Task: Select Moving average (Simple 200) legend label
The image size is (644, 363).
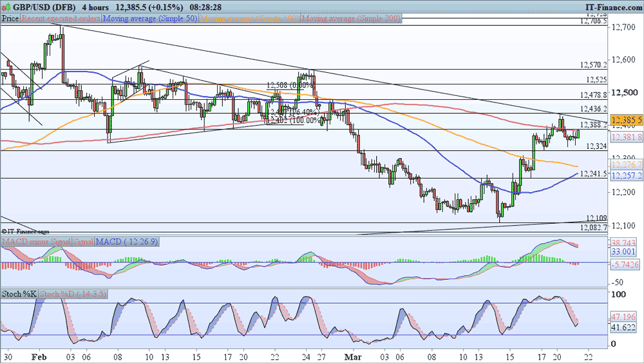Action: point(351,19)
